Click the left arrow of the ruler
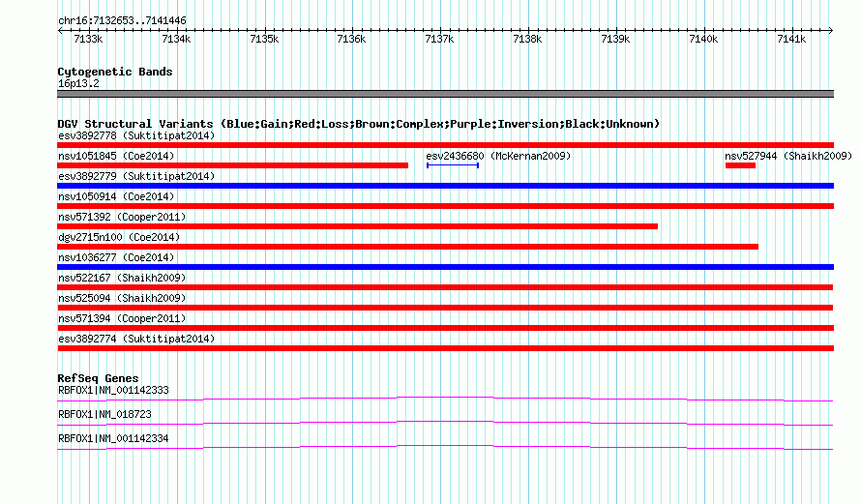Viewport: 861px width, 504px height. [x=60, y=30]
